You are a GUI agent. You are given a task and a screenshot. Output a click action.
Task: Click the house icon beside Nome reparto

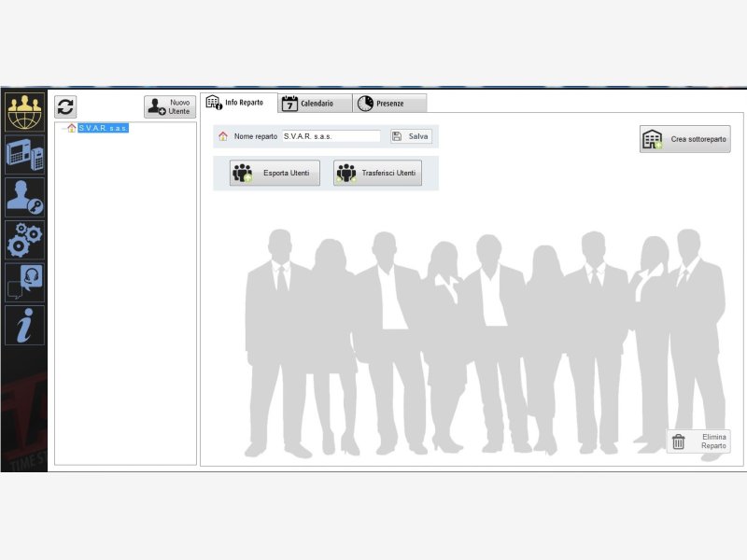pyautogui.click(x=223, y=136)
